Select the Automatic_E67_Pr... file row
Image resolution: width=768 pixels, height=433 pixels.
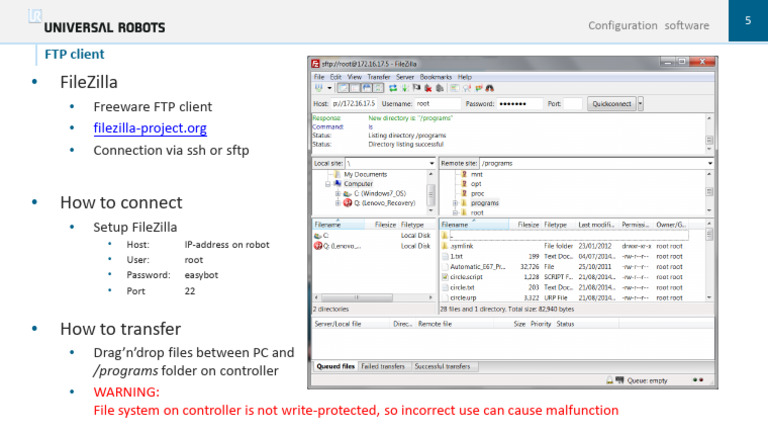tap(563, 267)
